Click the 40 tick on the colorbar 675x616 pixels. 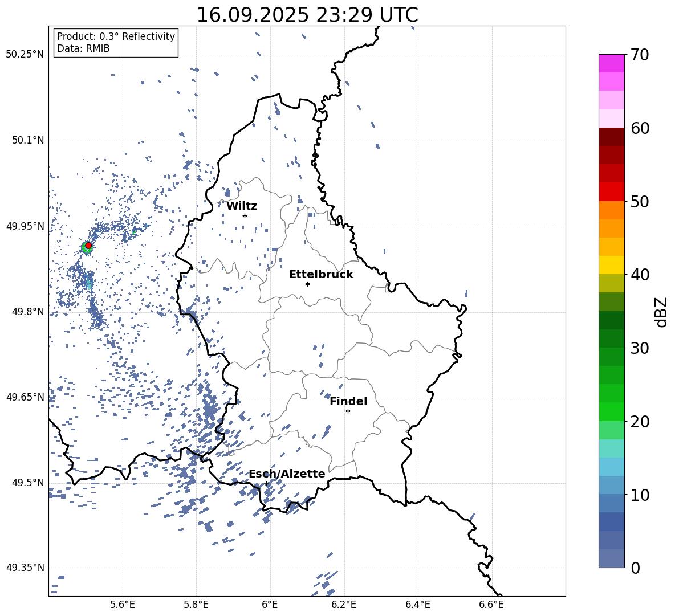[x=640, y=275]
